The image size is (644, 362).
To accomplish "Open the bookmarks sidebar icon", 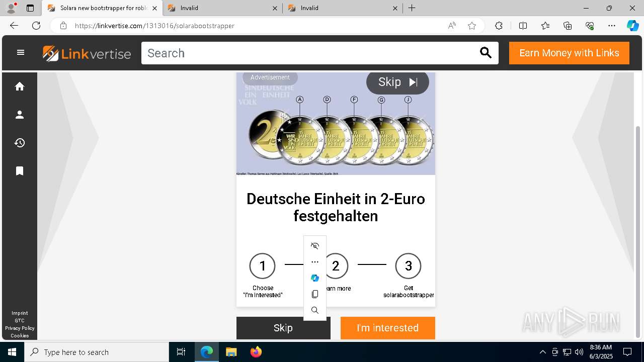I will (20, 171).
